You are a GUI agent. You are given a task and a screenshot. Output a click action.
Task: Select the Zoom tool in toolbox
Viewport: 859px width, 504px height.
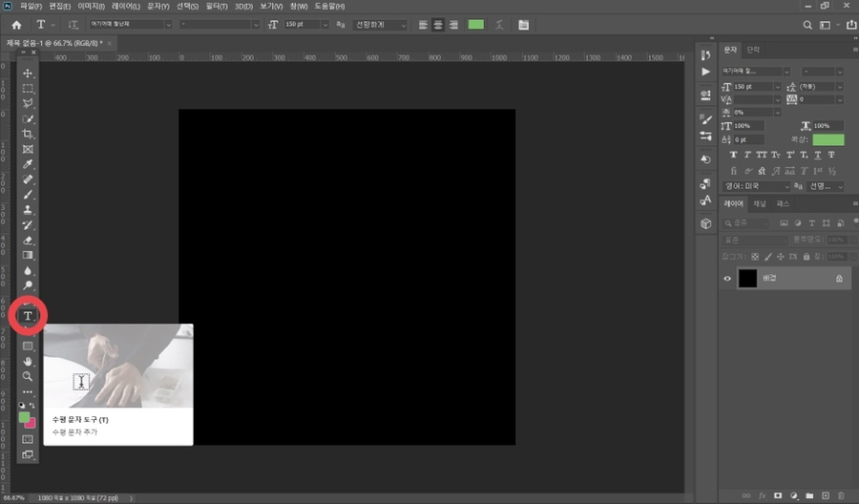(28, 376)
